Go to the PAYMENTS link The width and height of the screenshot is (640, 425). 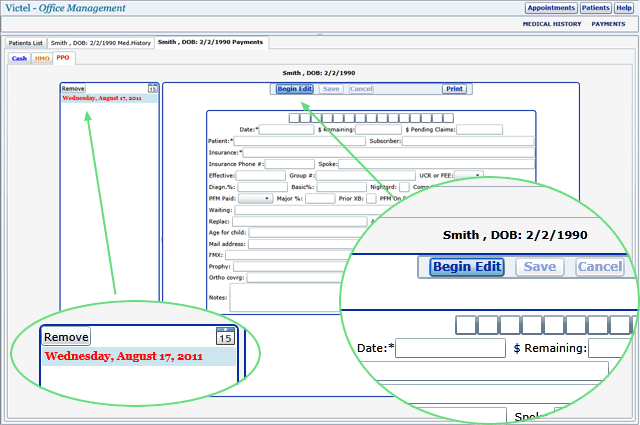point(608,24)
